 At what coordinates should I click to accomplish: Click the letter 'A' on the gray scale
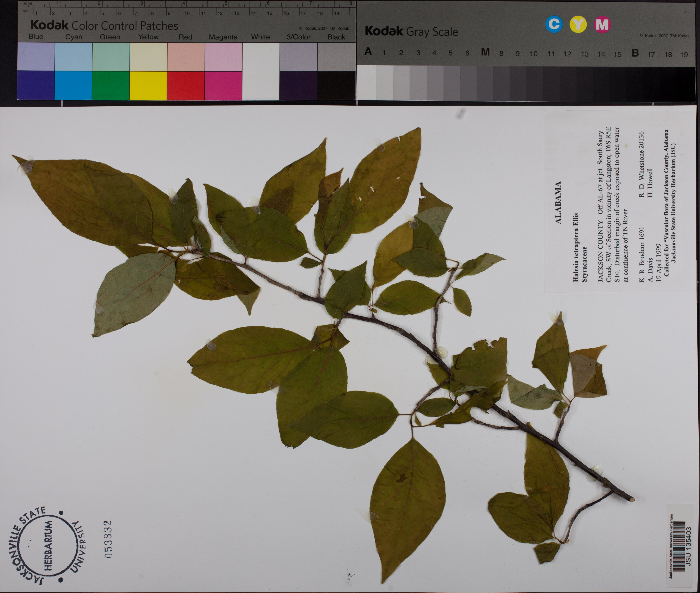[x=368, y=51]
